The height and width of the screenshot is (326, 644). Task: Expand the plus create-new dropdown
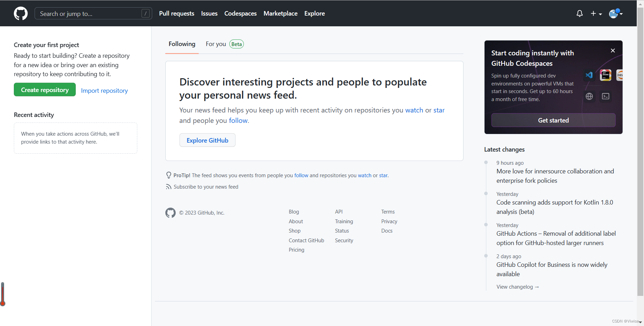pos(596,13)
